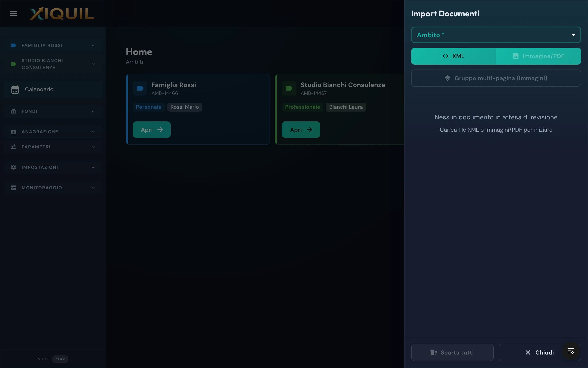Open Studio Bianchi Consulenze with Apri button
This screenshot has height=368, width=588.
coord(301,130)
